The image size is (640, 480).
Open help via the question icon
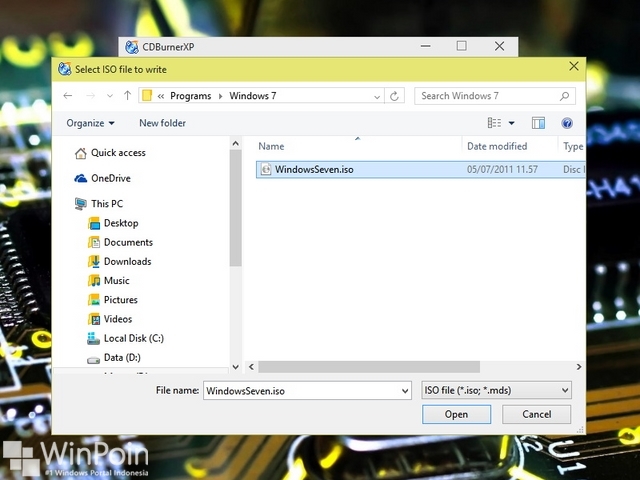click(x=567, y=123)
